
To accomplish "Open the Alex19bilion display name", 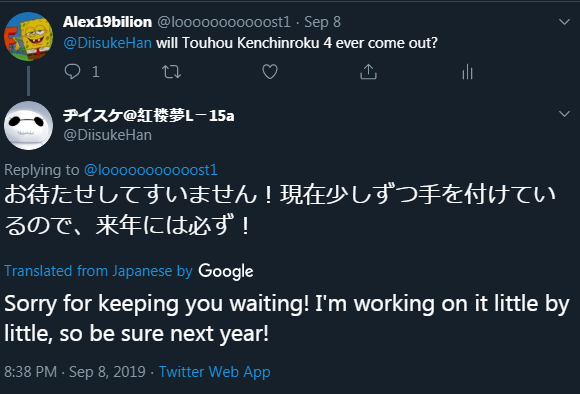I will point(107,22).
